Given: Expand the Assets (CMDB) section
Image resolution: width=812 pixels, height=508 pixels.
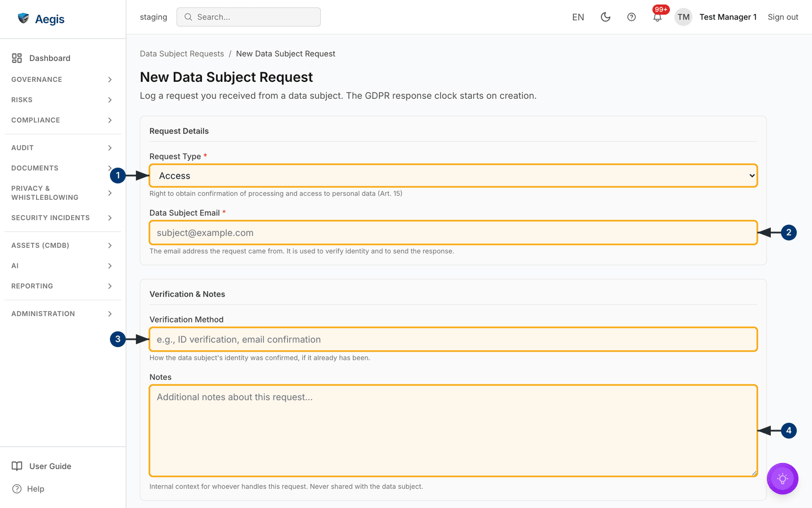Looking at the screenshot, I should [63, 246].
